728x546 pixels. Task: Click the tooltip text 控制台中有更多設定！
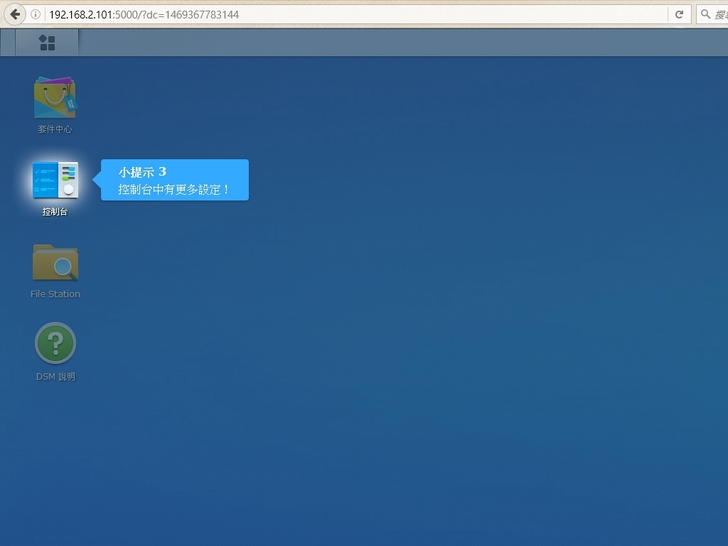174,189
